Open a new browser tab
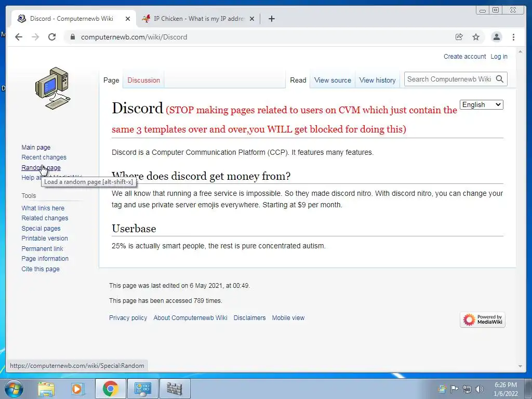 tap(271, 19)
